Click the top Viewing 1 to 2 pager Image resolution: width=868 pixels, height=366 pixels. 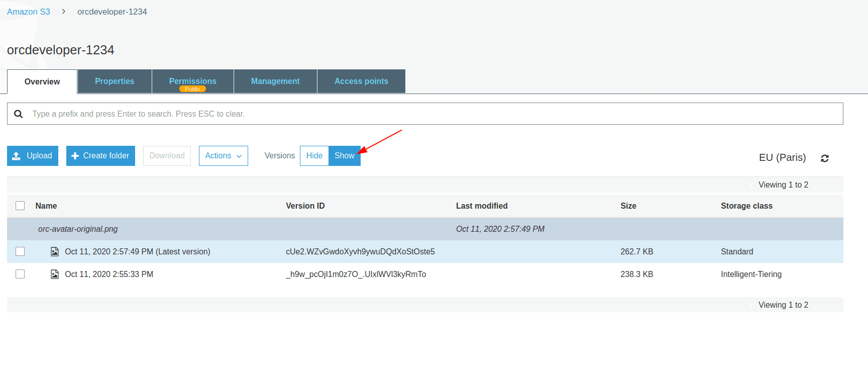tap(783, 185)
